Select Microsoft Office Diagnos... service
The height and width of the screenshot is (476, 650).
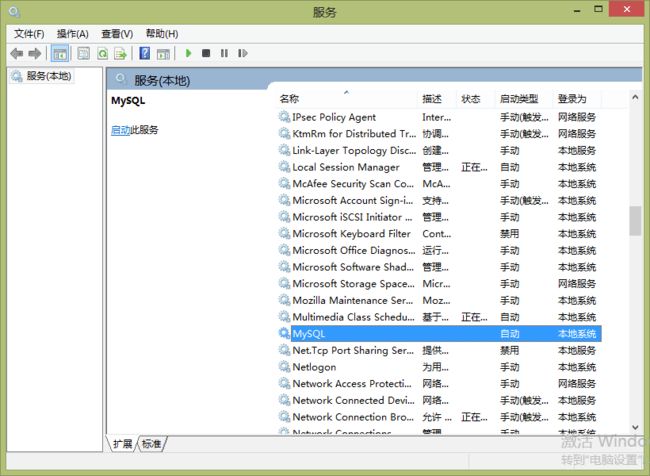click(439, 250)
